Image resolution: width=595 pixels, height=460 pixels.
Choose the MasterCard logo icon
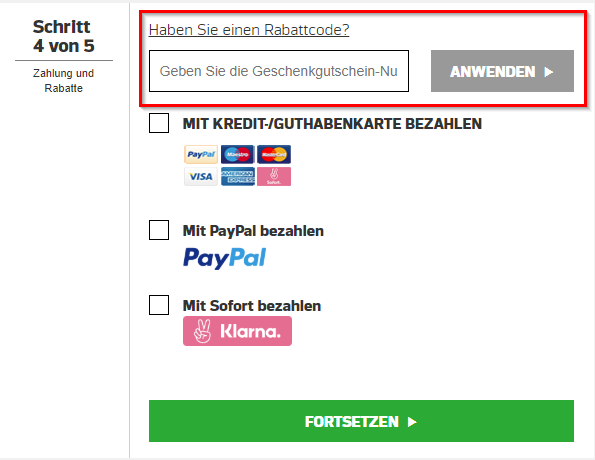click(274, 154)
